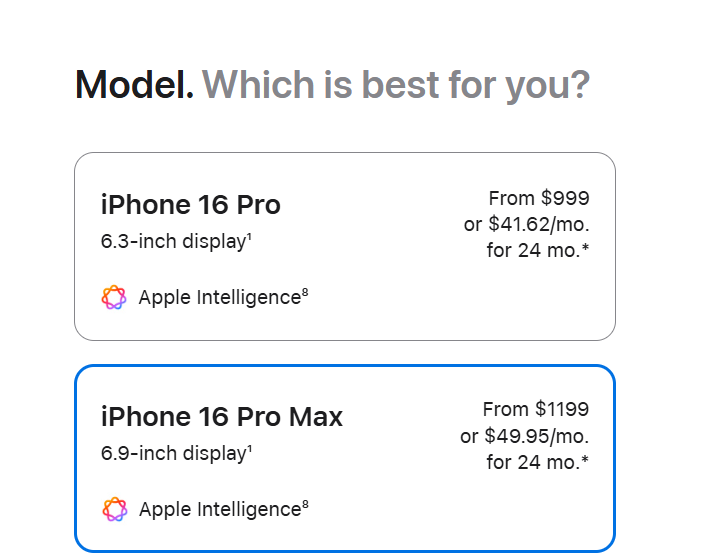Click the "6.9-inch display" text

click(x=173, y=453)
